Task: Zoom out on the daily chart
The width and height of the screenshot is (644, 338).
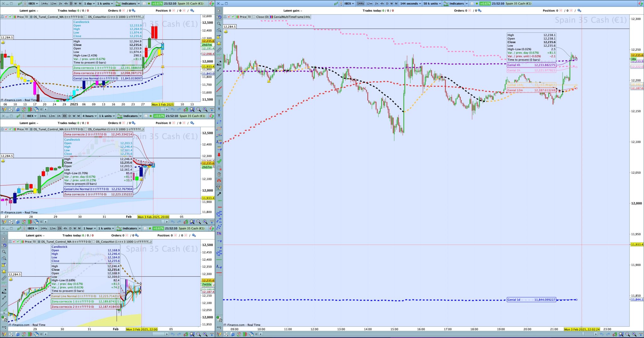Action: pyautogui.click(x=199, y=109)
